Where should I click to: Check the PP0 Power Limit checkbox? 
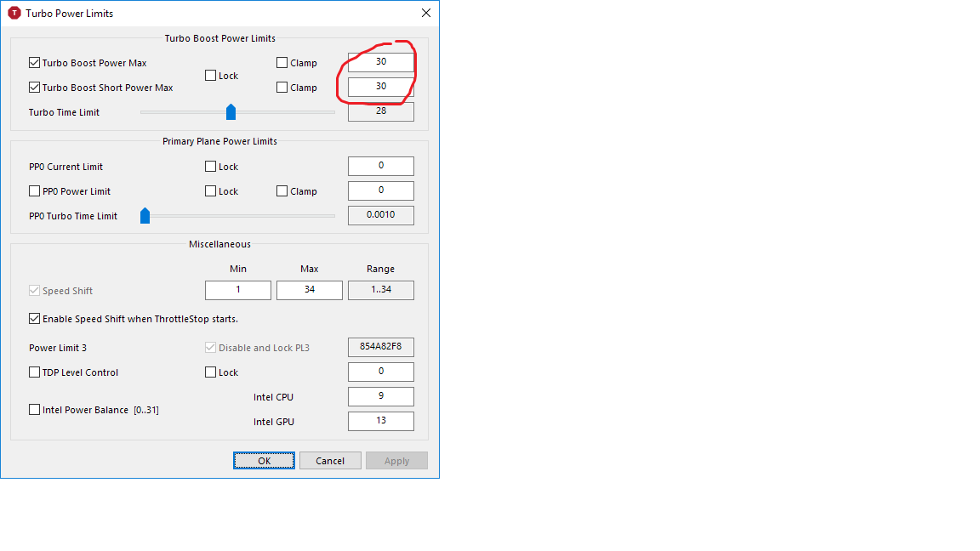tap(34, 191)
